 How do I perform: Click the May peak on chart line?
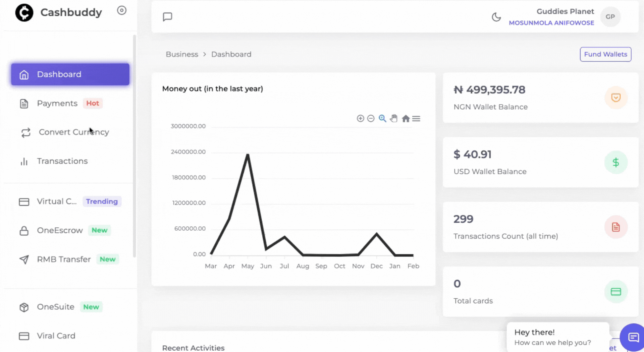pyautogui.click(x=248, y=155)
